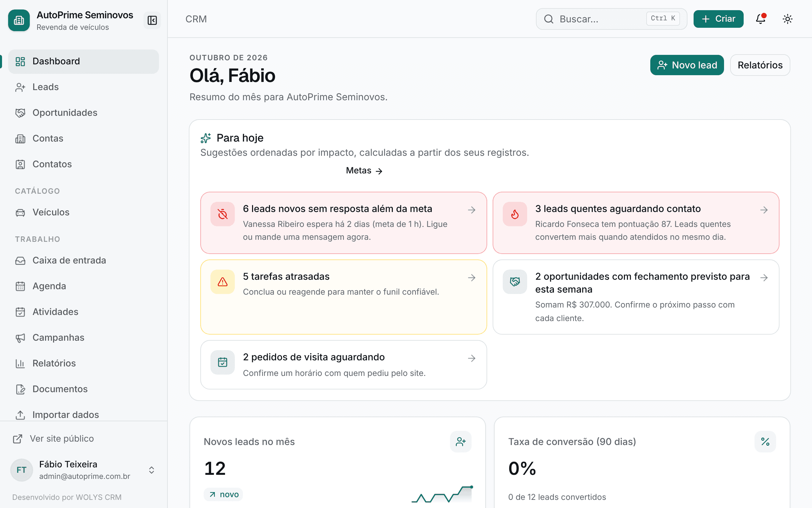812x508 pixels.
Task: Click the Buscar search field
Action: tap(611, 19)
